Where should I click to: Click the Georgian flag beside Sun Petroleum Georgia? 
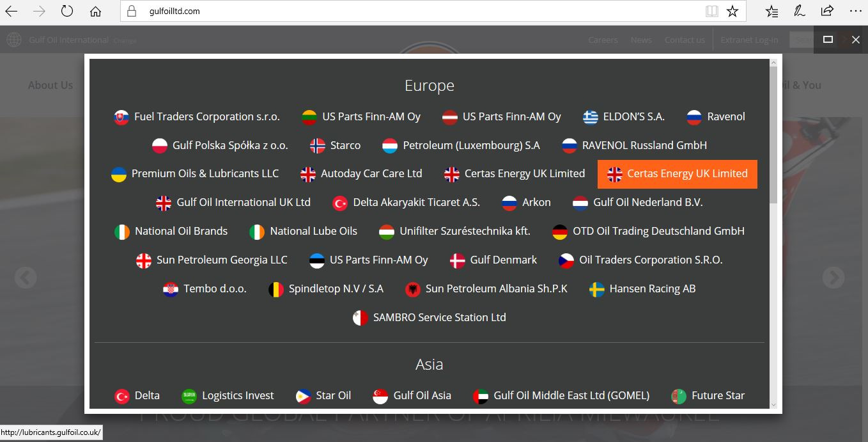[144, 260]
